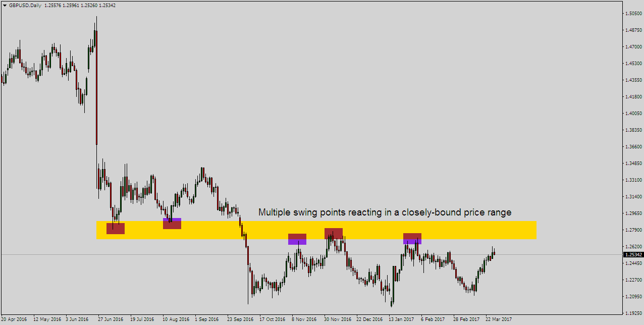Select the current price label 1.25342 on axis
Screen dimensions: 644x325
633,255
